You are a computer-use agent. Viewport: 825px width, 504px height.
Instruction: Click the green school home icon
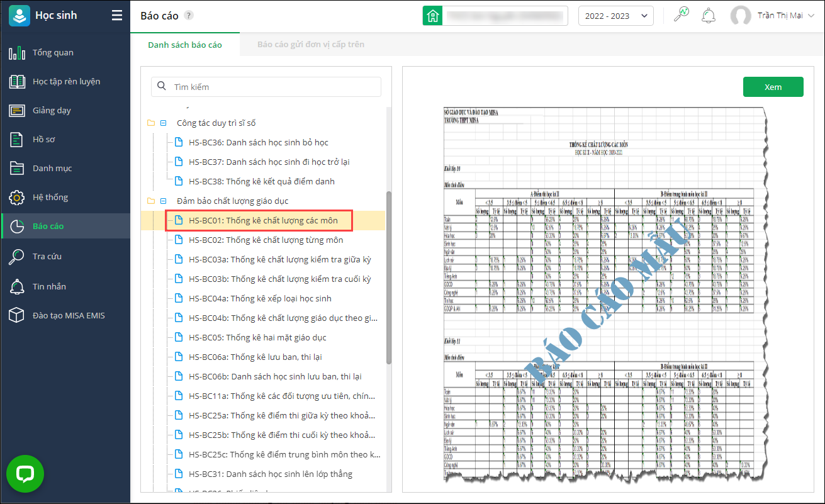(x=432, y=16)
